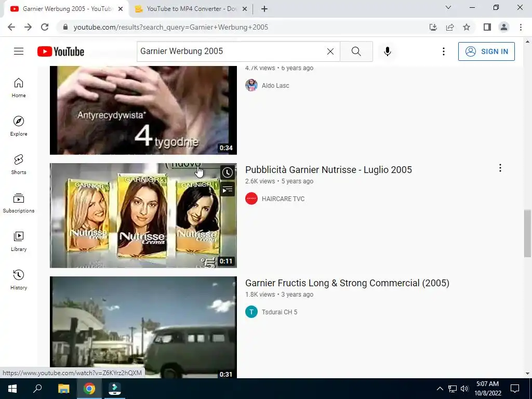Go to Home in the sidebar
The height and width of the screenshot is (399, 532).
click(19, 88)
